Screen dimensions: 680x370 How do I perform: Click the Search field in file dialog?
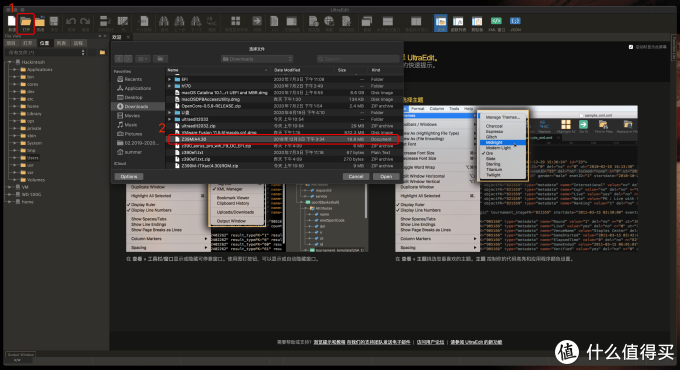pos(358,59)
